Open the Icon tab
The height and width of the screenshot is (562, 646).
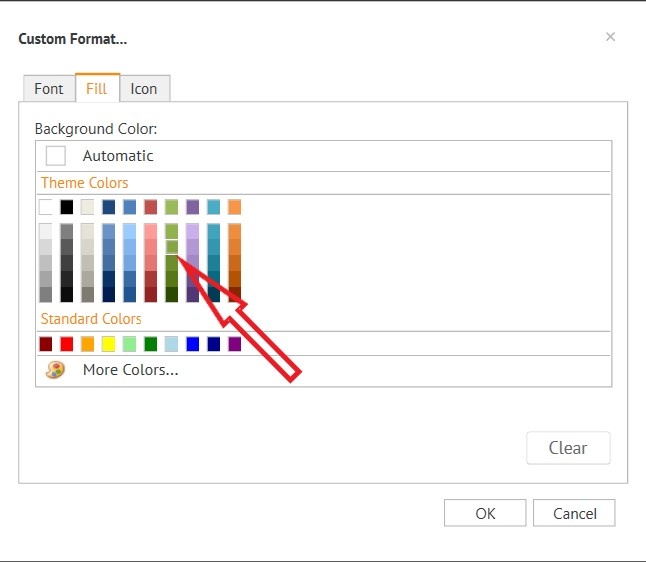click(x=144, y=89)
